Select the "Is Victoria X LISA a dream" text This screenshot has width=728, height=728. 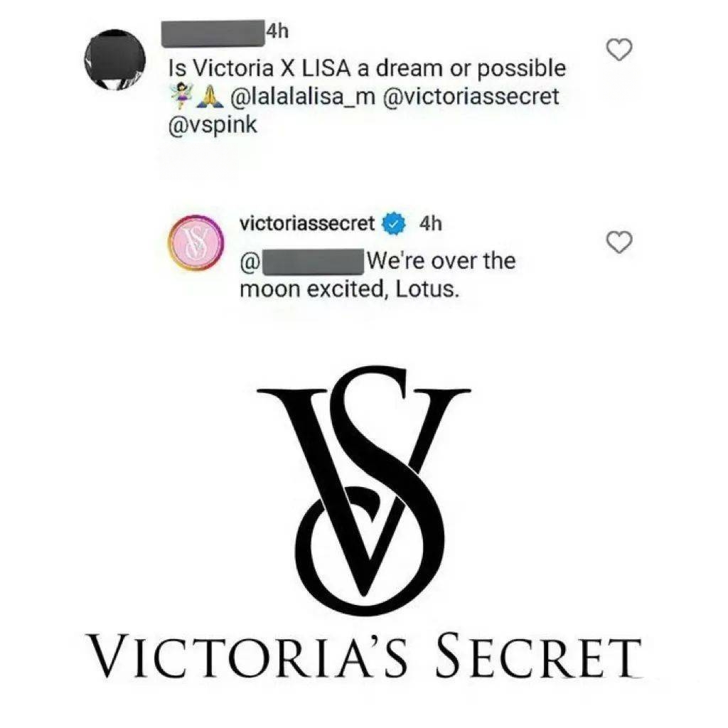(x=306, y=69)
